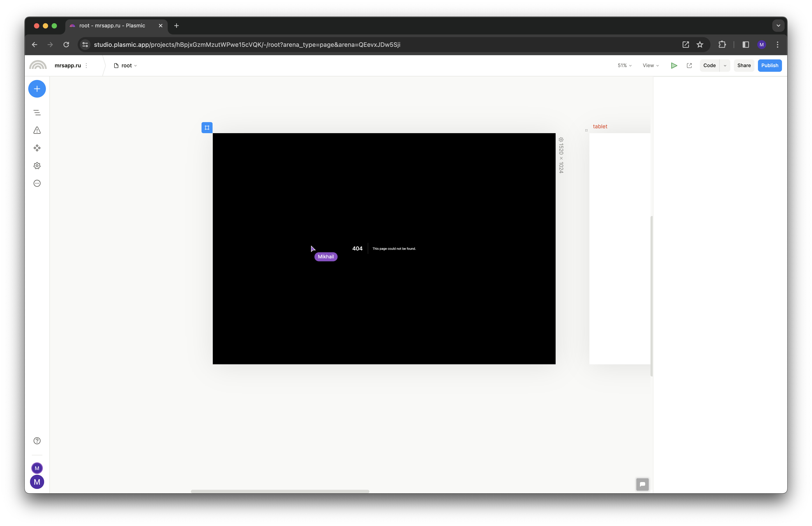This screenshot has height=526, width=812.
Task: Click the blue Insert plus button
Action: tap(37, 89)
